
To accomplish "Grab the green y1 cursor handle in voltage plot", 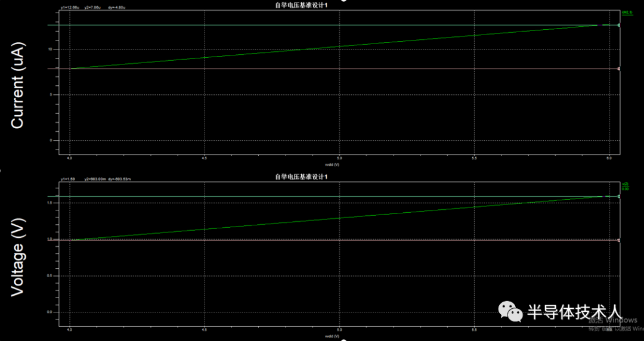I will [619, 196].
